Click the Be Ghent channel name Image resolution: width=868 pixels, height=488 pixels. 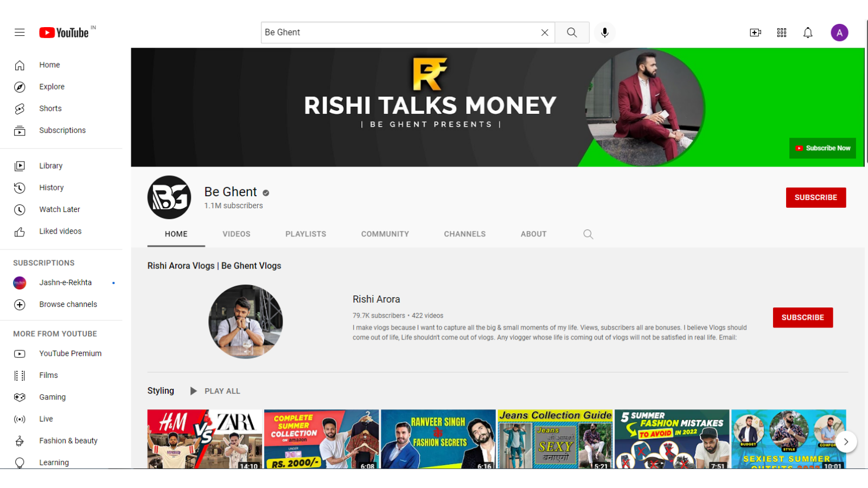[x=231, y=192]
